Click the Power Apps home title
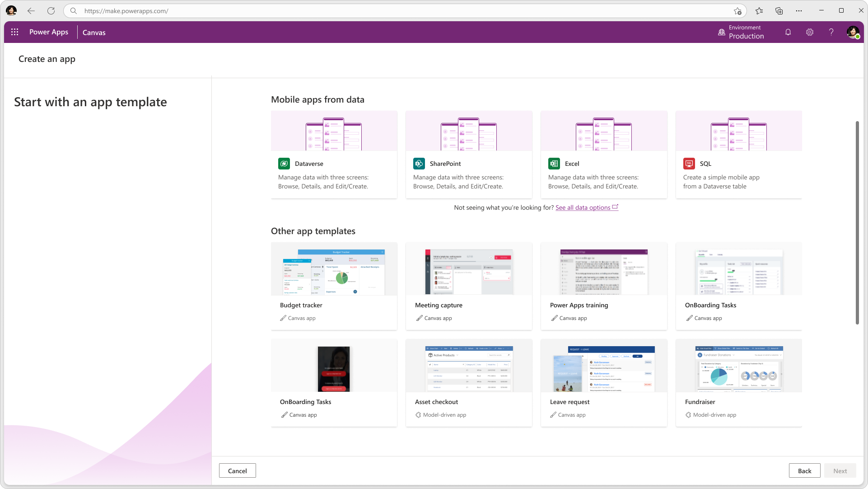This screenshot has width=868, height=489. point(49,32)
